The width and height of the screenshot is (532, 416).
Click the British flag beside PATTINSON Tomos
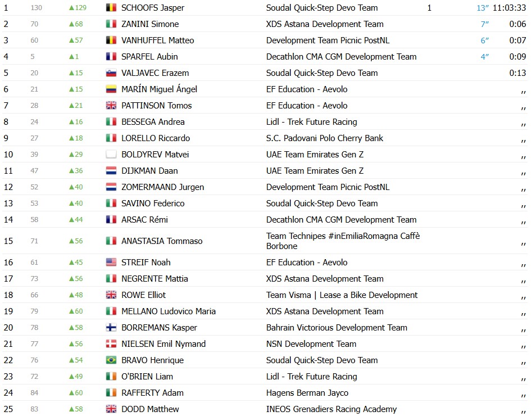(x=111, y=106)
